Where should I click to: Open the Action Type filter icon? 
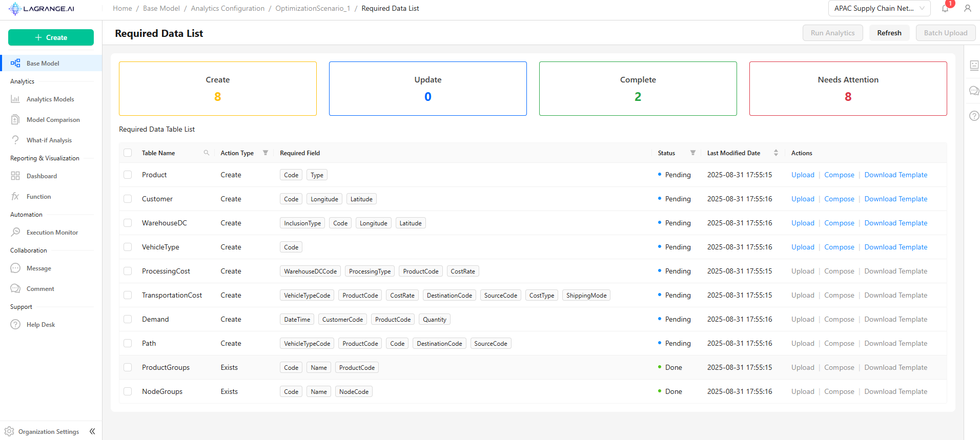click(266, 153)
